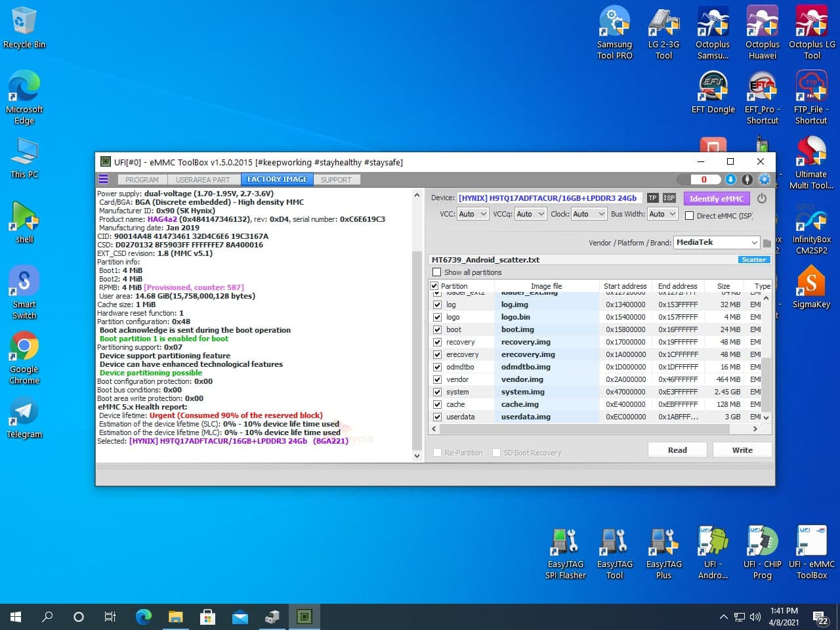Open the notification center with 22 notifications

821,618
